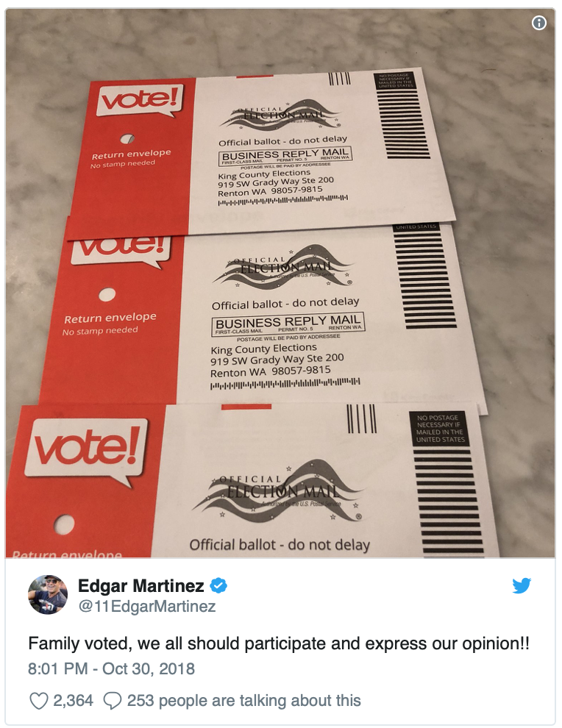Like the tweet with the heart icon
The height and width of the screenshot is (728, 562).
pos(38,701)
